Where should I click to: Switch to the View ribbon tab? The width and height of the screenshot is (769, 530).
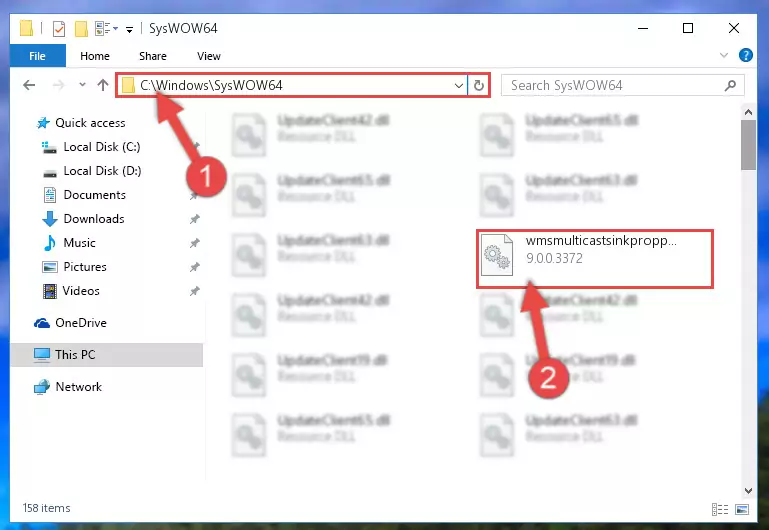208,56
